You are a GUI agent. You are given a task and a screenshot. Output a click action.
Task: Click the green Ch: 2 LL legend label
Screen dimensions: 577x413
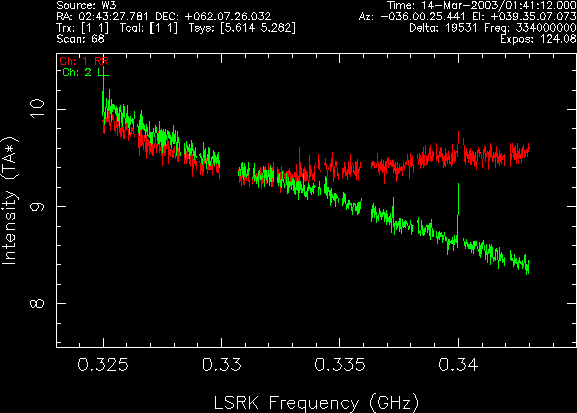point(85,73)
